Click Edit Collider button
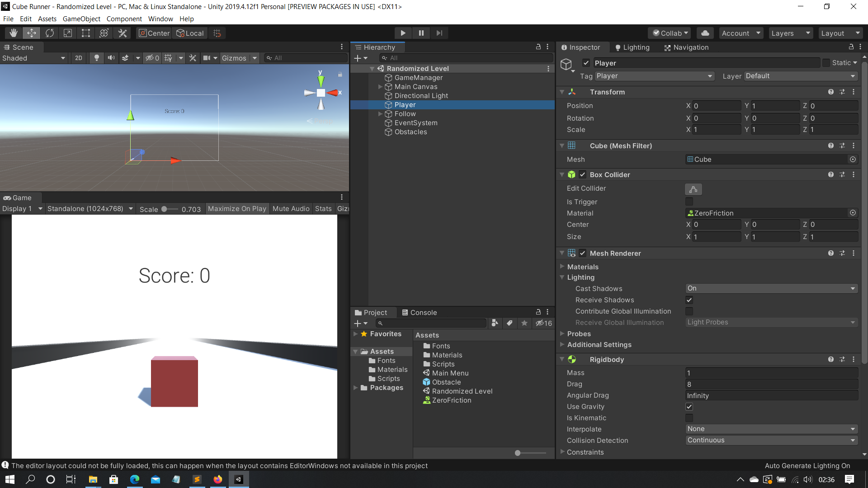Screen dimensions: 868x488 pyautogui.click(x=693, y=189)
